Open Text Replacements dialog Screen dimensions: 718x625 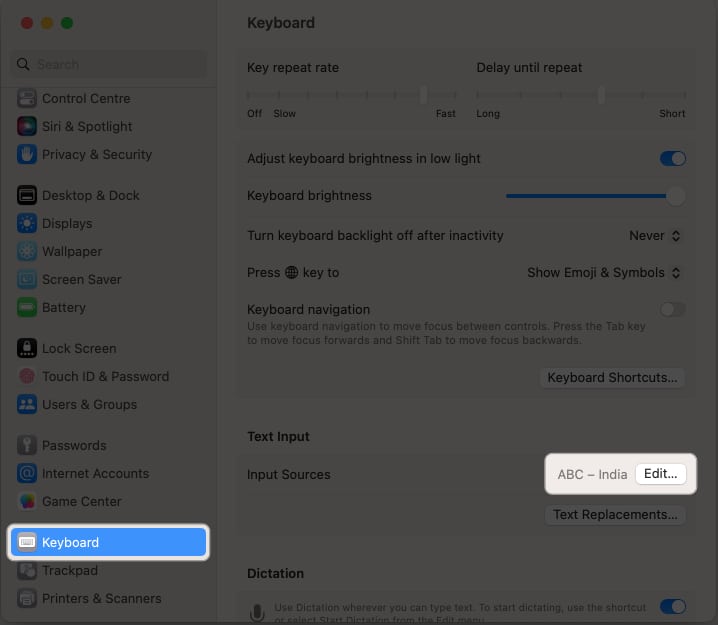pyautogui.click(x=615, y=515)
